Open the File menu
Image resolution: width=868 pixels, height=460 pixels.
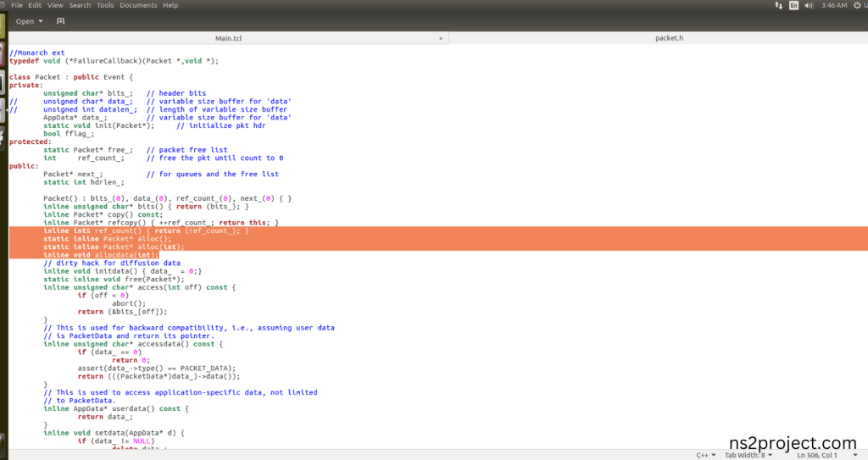[x=17, y=5]
